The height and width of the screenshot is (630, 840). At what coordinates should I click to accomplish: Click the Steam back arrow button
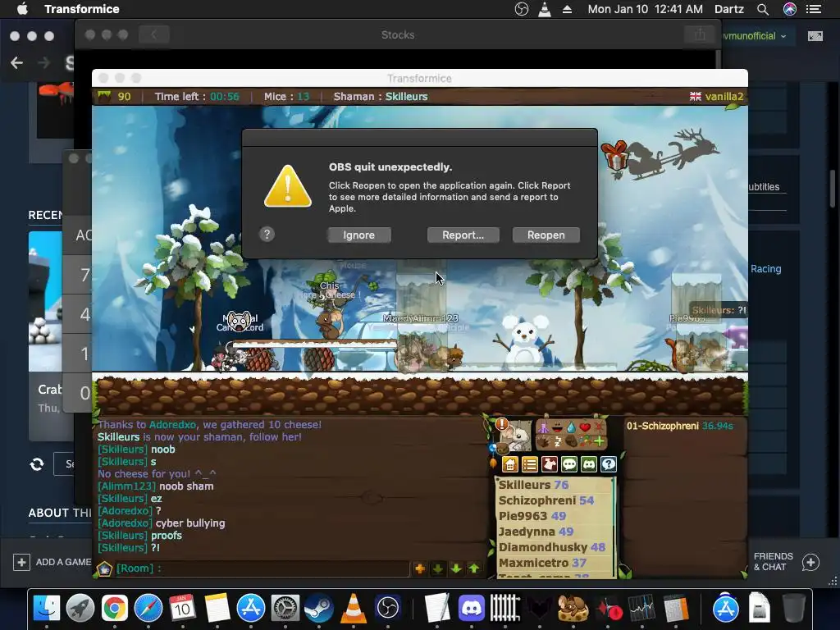tap(16, 62)
